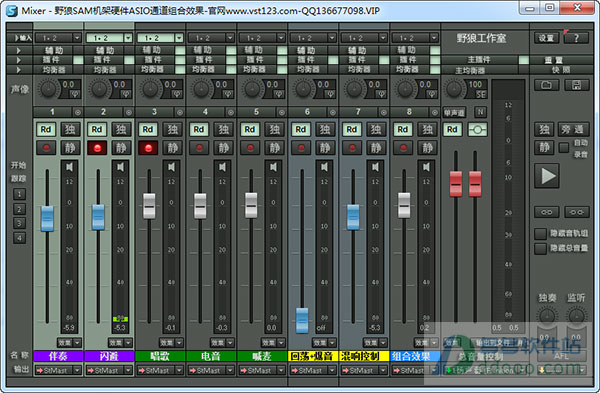Select the 混响控制 channel name tab
This screenshot has width=600, height=393.
364,356
